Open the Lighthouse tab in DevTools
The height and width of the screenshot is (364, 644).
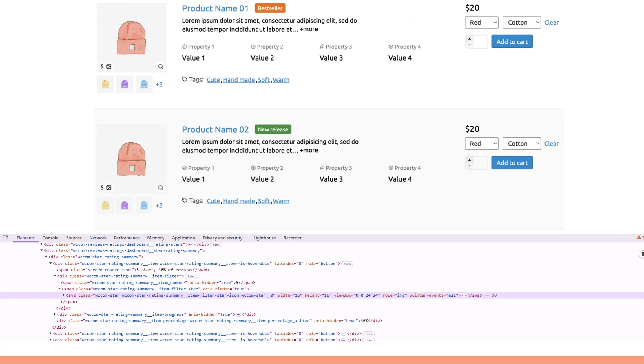coord(264,237)
